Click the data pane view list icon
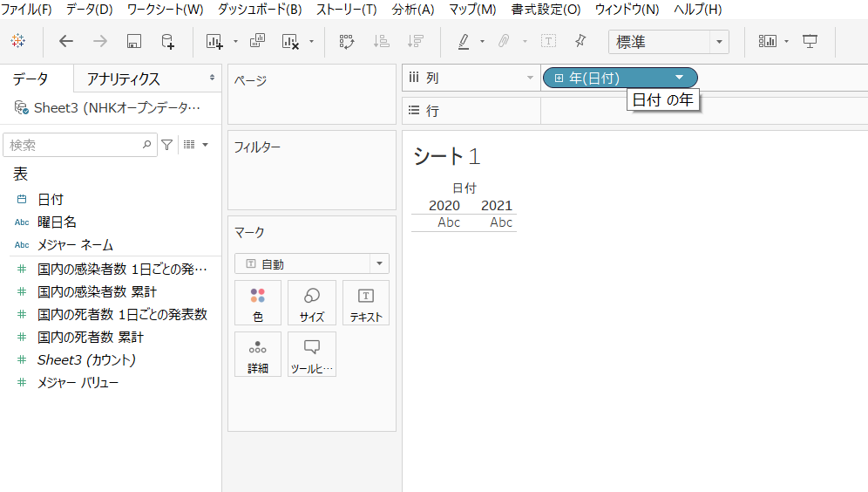Image resolution: width=868 pixels, height=492 pixels. point(189,145)
